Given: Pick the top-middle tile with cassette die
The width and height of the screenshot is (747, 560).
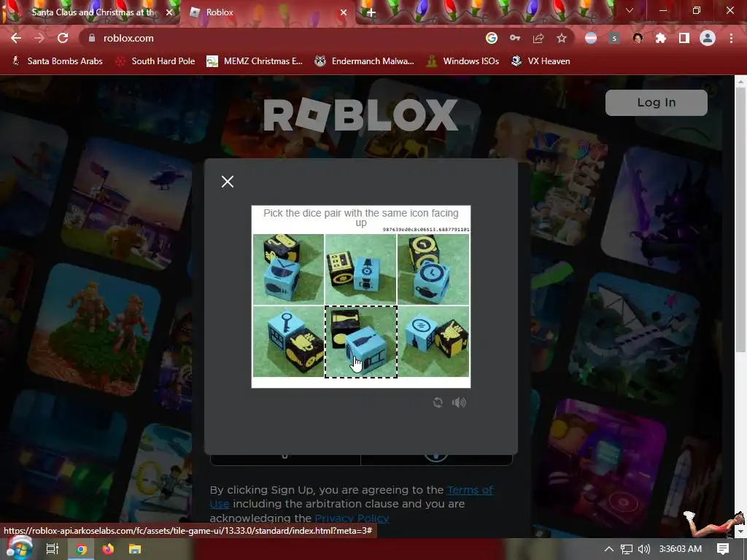Looking at the screenshot, I should 360,269.
